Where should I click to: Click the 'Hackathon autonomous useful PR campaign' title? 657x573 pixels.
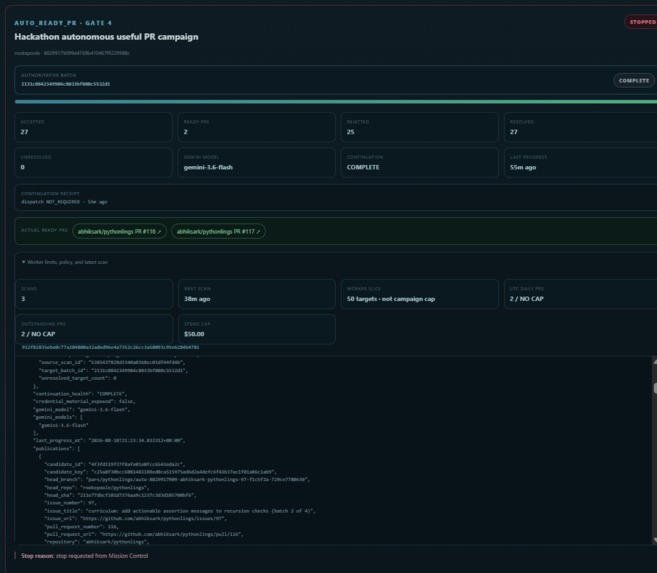106,37
